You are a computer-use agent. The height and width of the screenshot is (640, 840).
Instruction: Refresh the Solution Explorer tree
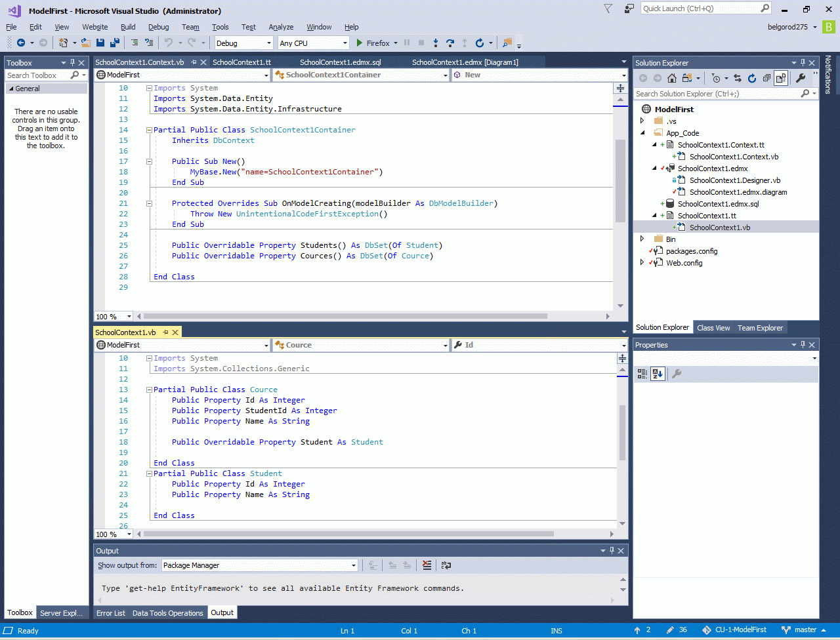[752, 78]
